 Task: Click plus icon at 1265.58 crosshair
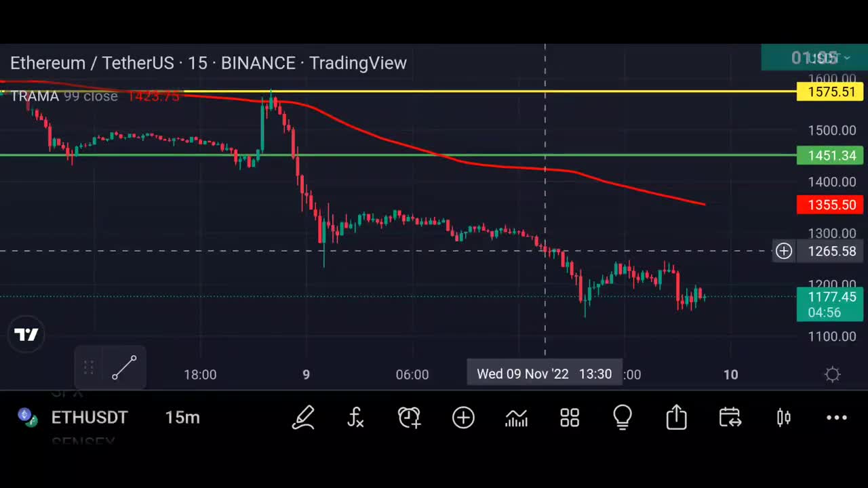pos(784,251)
